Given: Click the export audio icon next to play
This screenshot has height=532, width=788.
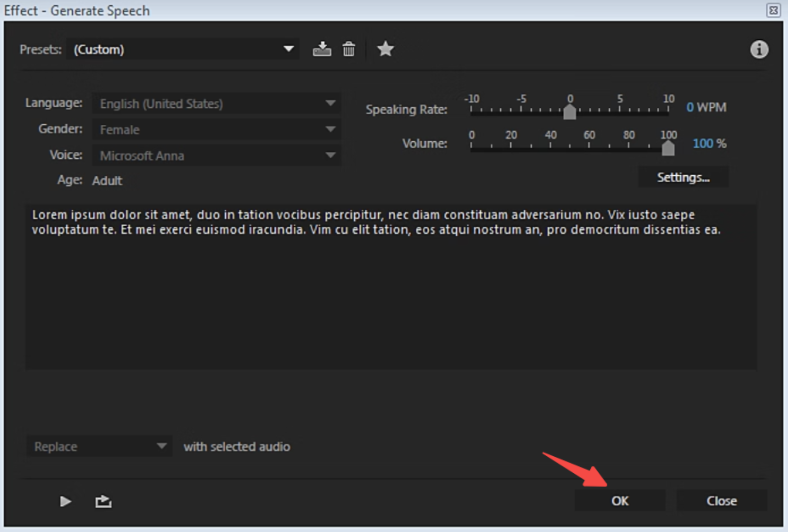Looking at the screenshot, I should pyautogui.click(x=104, y=501).
